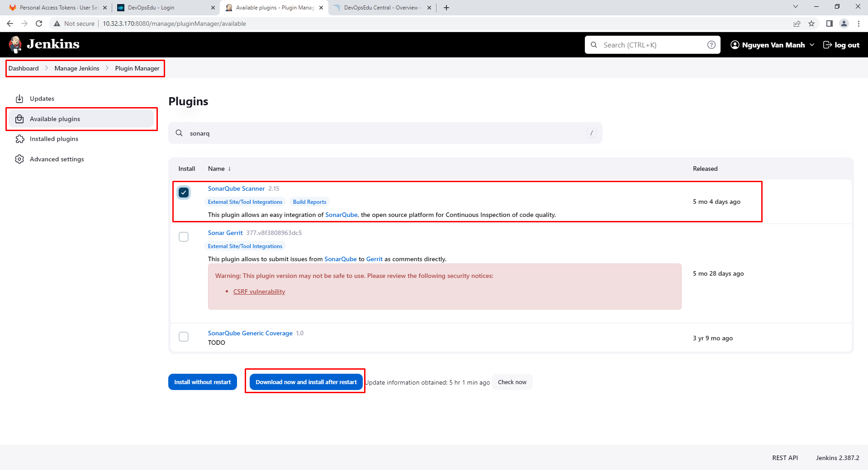Click the share page icon in address bar

coord(797,23)
